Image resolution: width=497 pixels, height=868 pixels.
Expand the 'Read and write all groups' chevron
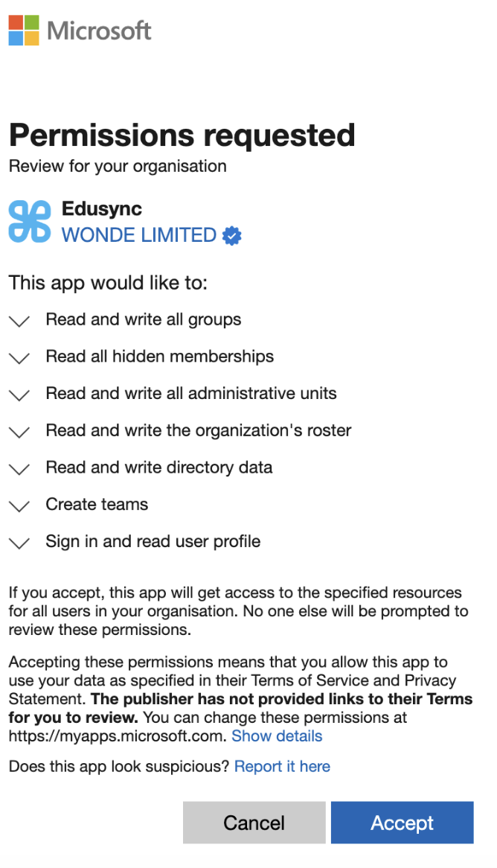[x=19, y=321]
